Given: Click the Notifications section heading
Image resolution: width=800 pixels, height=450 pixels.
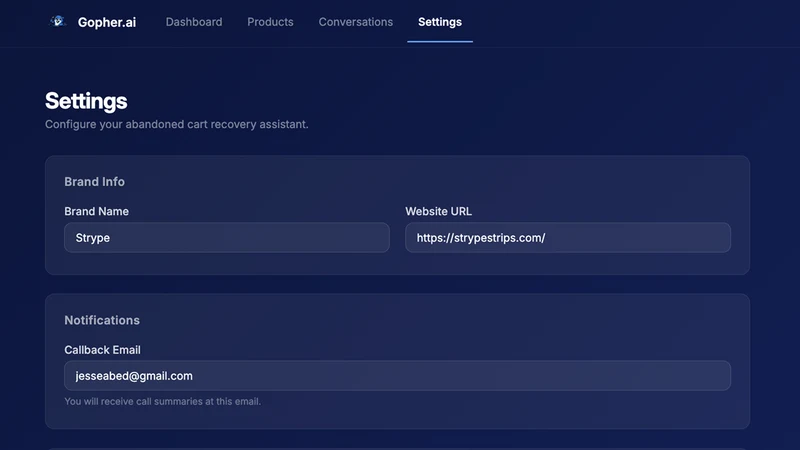Looking at the screenshot, I should point(102,320).
